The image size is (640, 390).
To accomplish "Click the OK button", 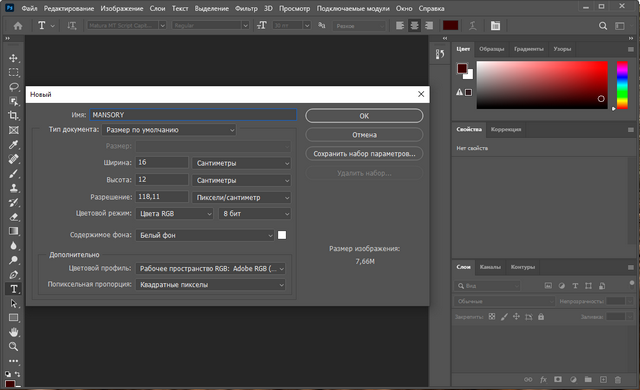I will [x=364, y=116].
